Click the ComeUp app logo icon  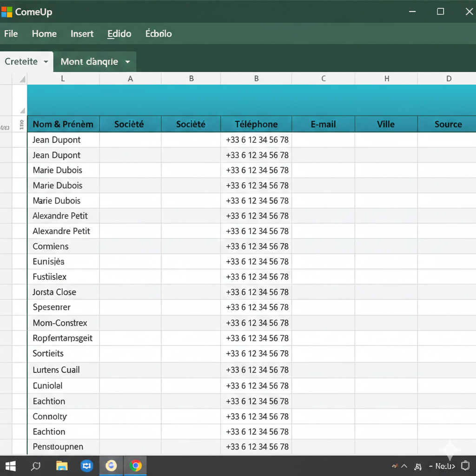click(x=7, y=12)
